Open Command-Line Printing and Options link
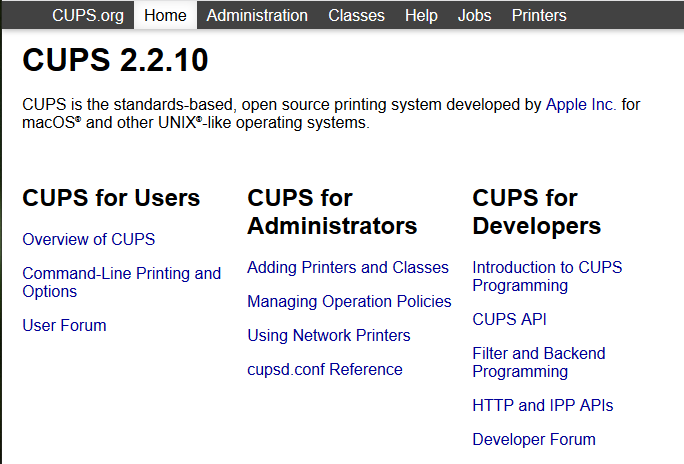 pos(122,282)
